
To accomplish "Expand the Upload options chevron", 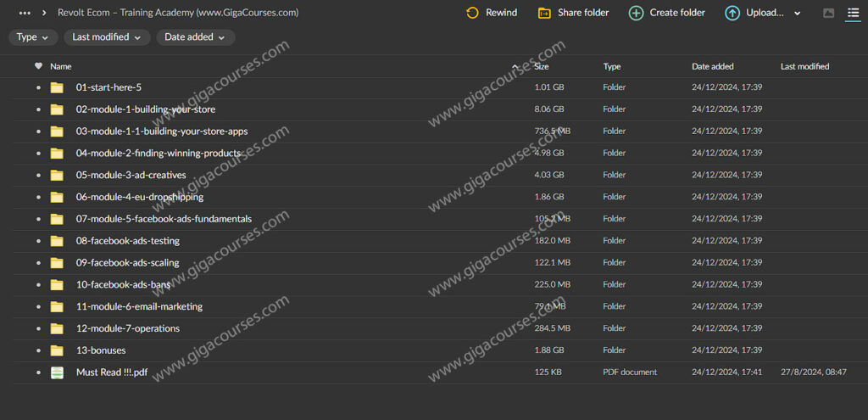I will pos(797,14).
